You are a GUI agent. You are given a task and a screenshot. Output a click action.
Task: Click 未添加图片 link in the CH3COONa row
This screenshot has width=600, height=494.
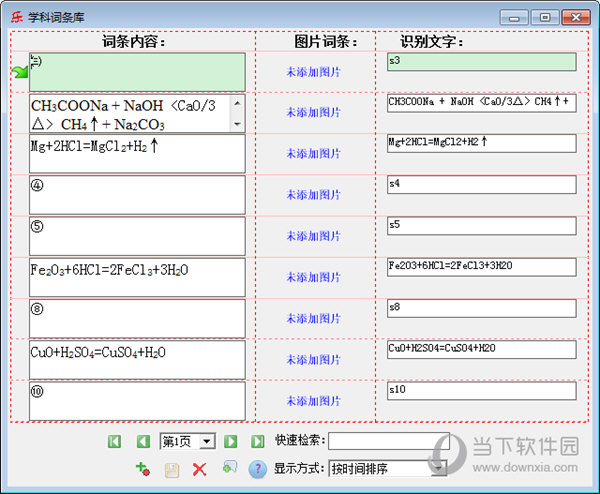(313, 112)
